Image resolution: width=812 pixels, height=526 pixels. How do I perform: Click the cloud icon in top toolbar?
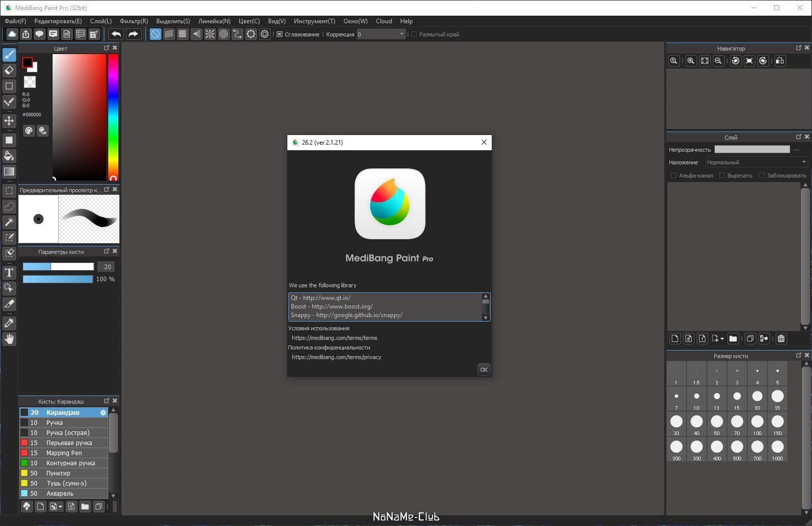12,34
